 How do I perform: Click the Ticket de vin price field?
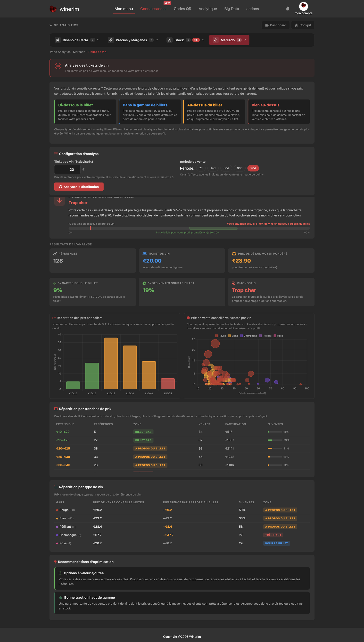67,169
